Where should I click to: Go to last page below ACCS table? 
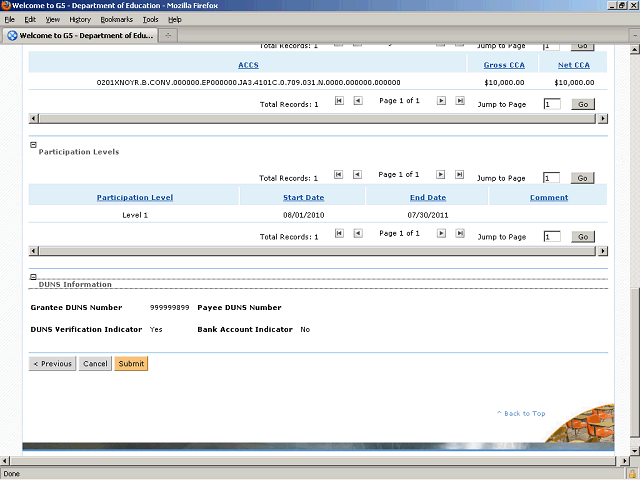pyautogui.click(x=460, y=101)
